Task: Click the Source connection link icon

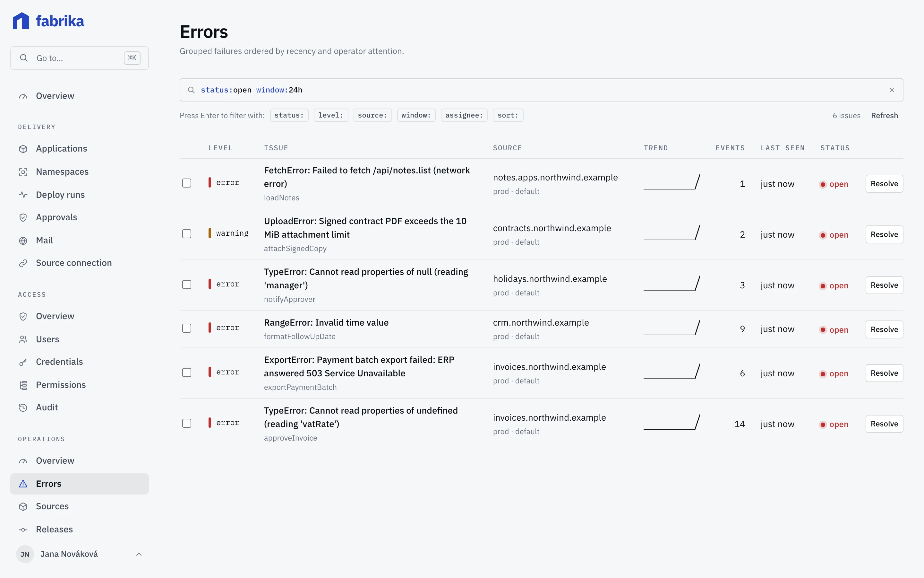Action: [23, 263]
